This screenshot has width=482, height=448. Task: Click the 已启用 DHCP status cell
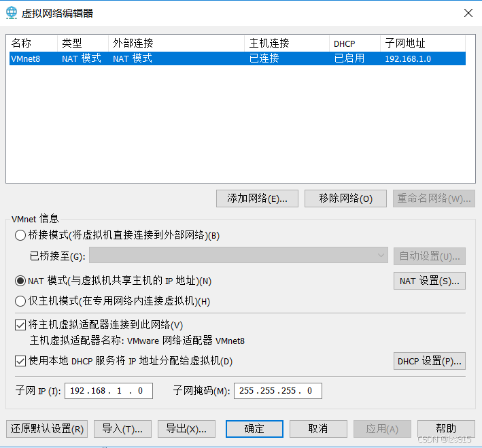click(x=349, y=58)
